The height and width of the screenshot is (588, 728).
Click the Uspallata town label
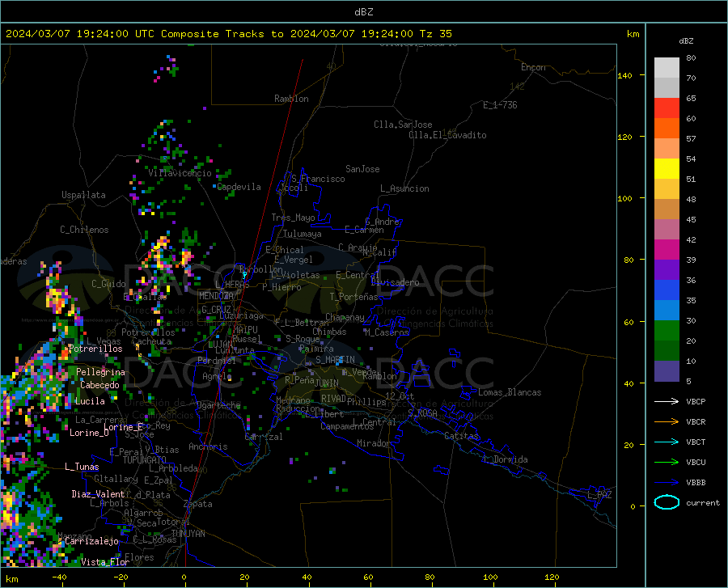(x=83, y=195)
